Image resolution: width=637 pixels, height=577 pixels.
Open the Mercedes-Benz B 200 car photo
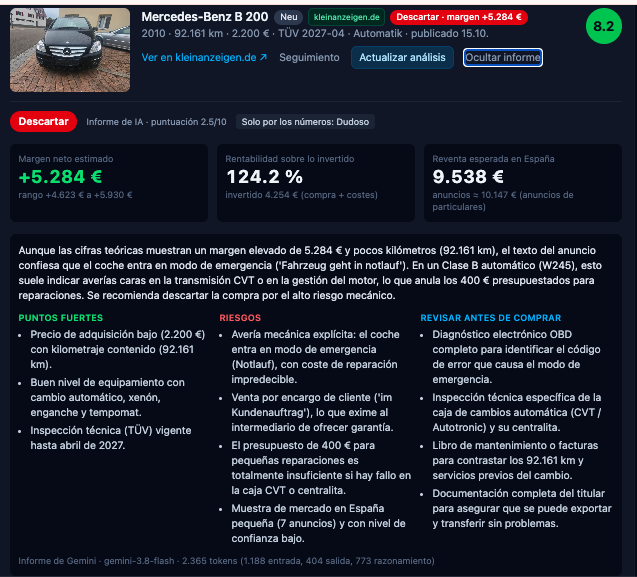pos(70,50)
